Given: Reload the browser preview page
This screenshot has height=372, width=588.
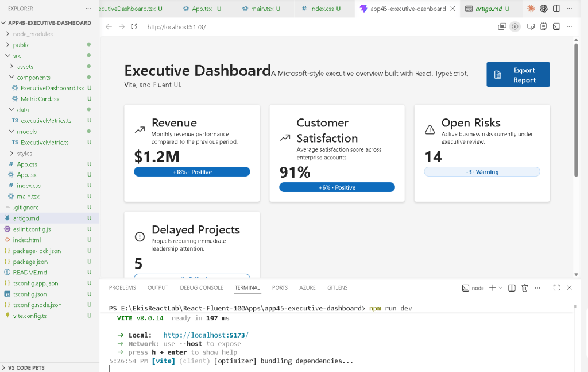Looking at the screenshot, I should (134, 26).
